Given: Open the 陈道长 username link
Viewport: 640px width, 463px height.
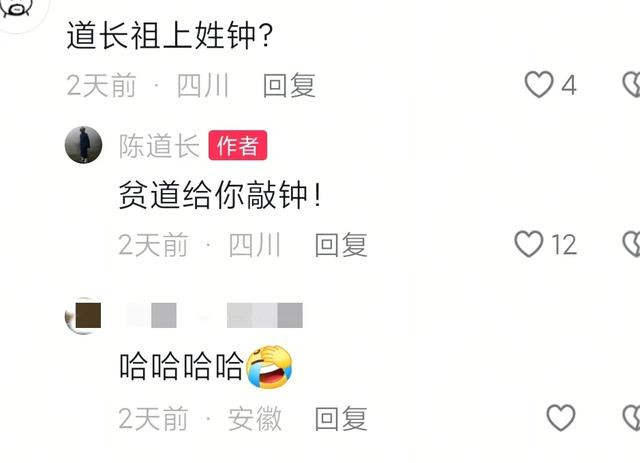Looking at the screenshot, I should (159, 146).
